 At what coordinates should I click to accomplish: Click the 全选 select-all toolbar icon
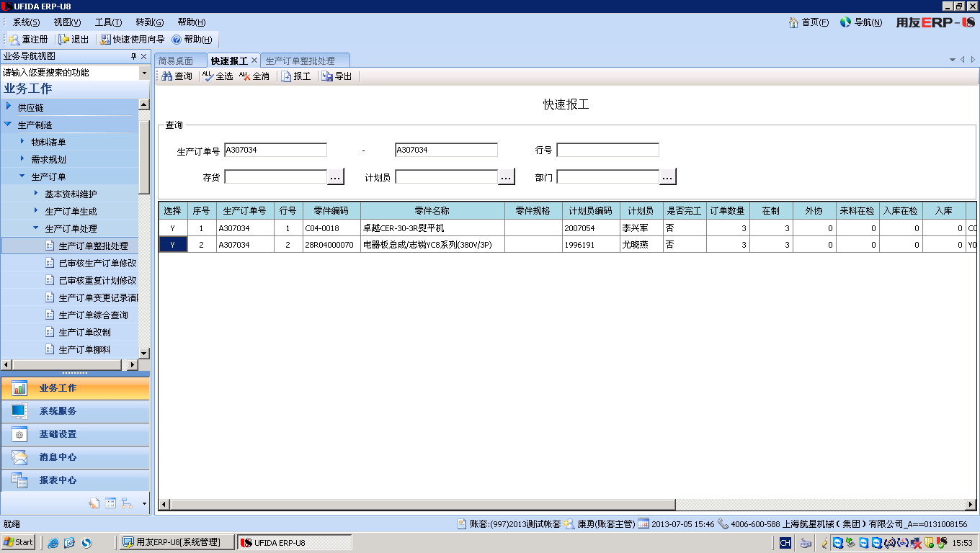(208, 76)
